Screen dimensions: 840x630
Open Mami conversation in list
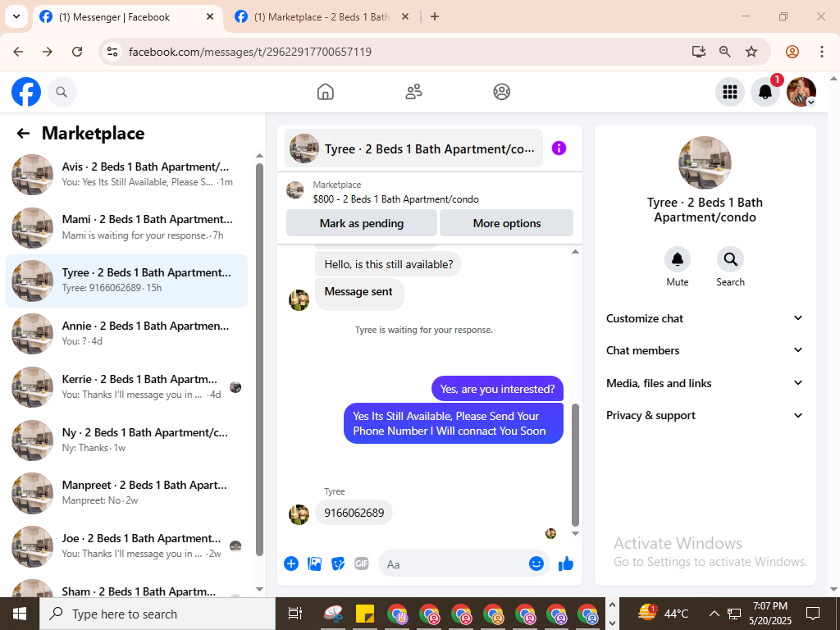(126, 228)
